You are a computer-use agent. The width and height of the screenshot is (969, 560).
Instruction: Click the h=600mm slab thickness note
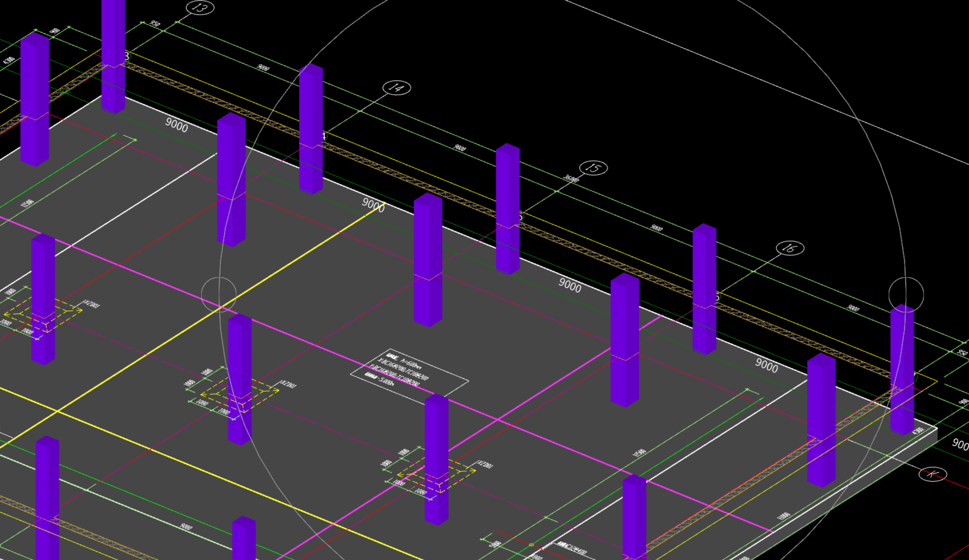point(411,364)
